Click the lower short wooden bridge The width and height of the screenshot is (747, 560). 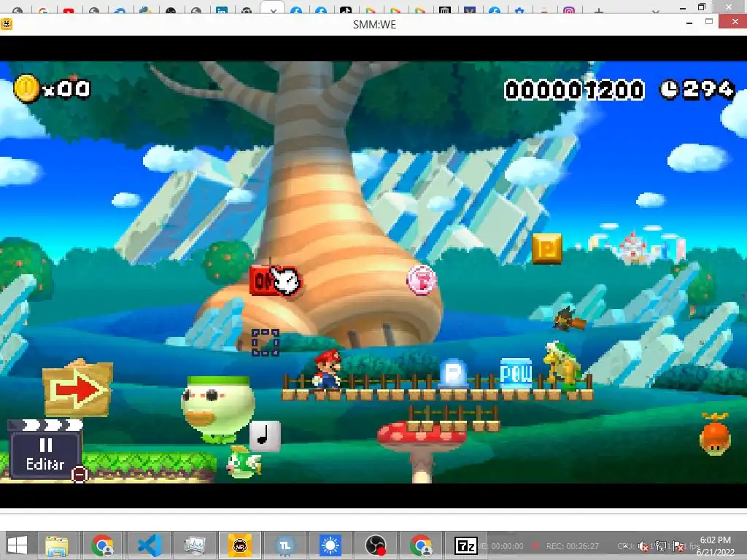point(453,419)
